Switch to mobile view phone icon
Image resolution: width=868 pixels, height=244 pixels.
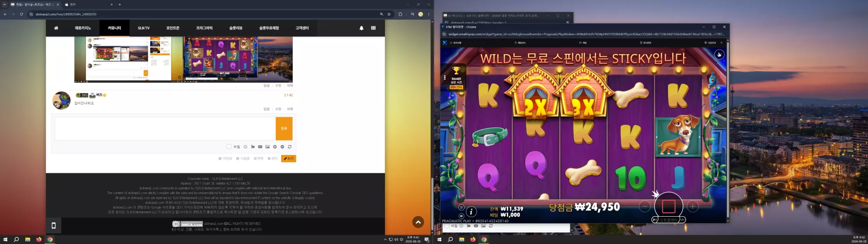(53, 226)
